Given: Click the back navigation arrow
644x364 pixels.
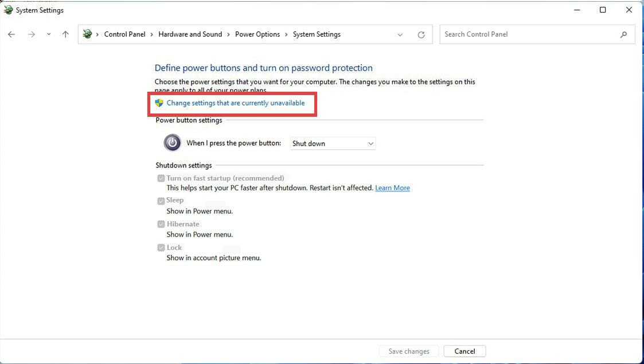Looking at the screenshot, I should (x=11, y=34).
